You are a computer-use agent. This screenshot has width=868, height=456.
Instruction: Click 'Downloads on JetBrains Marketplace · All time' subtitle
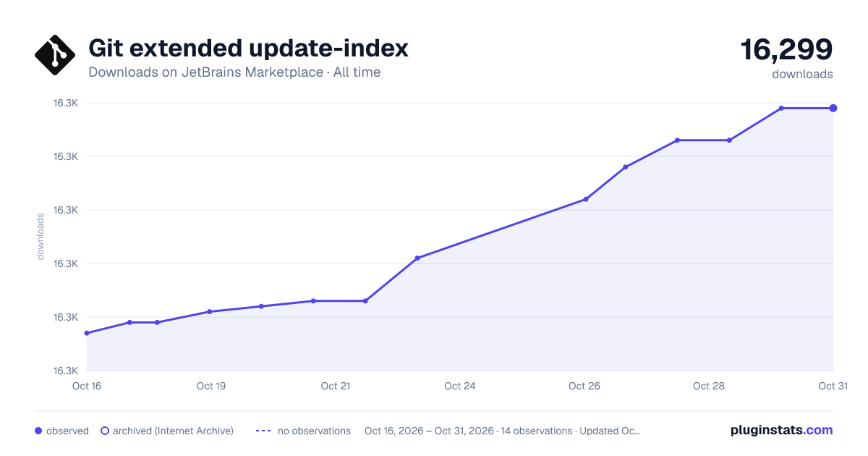234,72
